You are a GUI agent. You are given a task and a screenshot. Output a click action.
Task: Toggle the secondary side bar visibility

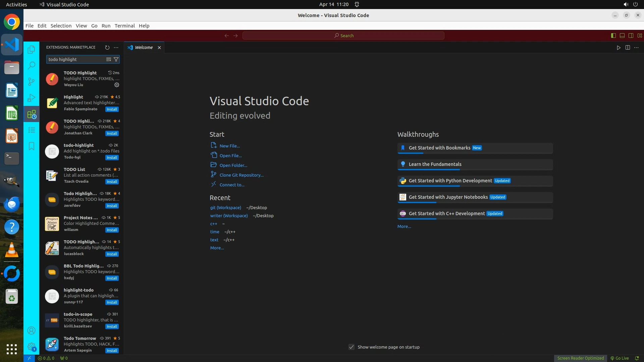[631, 36]
